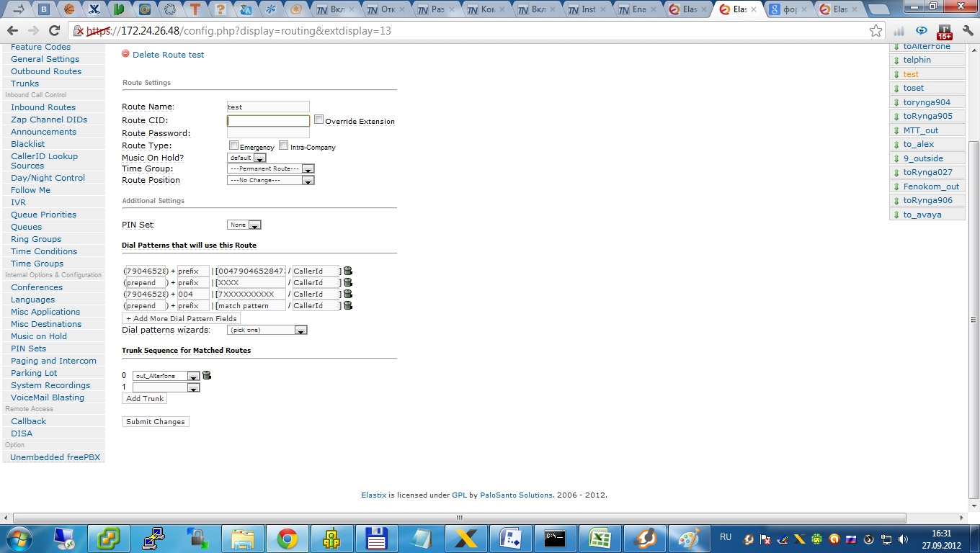
Task: Open the Time Group dropdown
Action: point(270,168)
